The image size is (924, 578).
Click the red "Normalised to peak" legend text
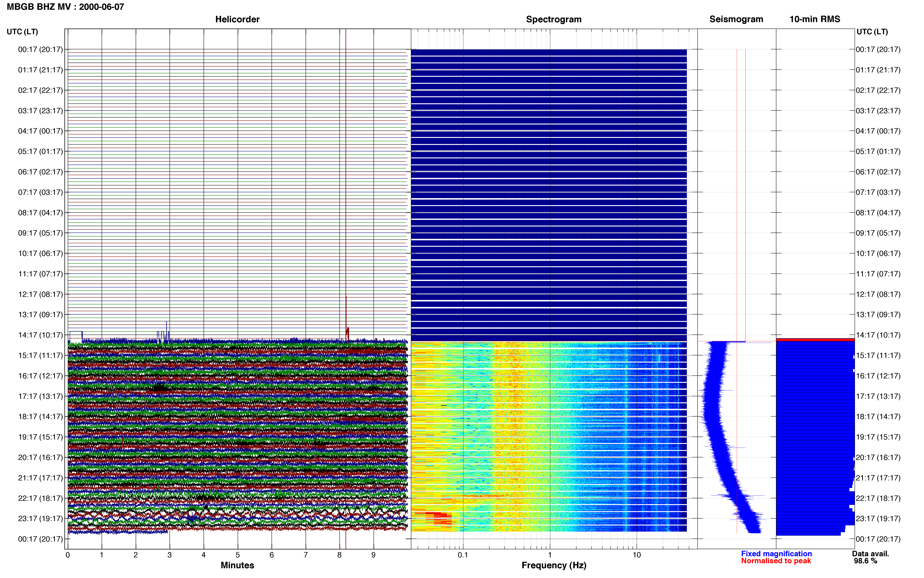click(x=776, y=561)
